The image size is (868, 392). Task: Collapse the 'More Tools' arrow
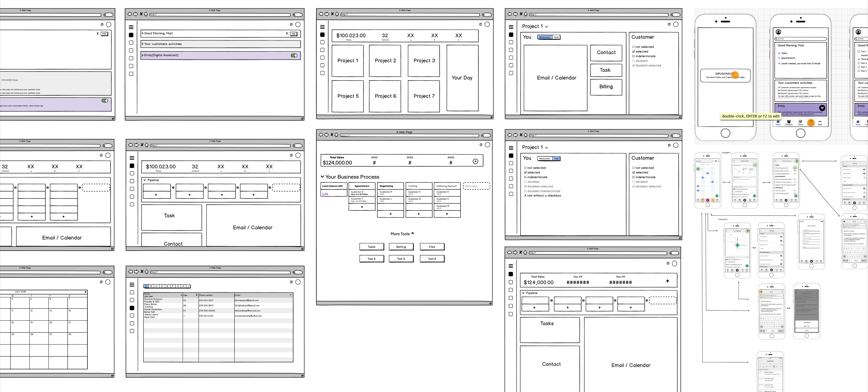pyautogui.click(x=413, y=233)
